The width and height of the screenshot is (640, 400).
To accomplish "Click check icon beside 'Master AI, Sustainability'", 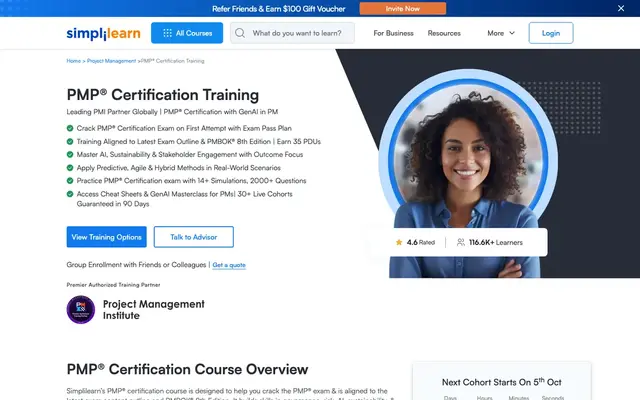I will tap(70, 155).
